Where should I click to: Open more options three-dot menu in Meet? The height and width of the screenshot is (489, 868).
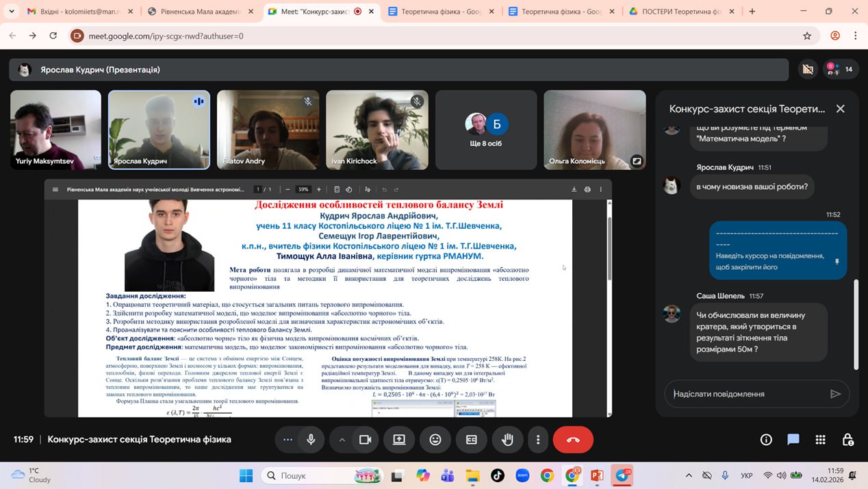pyautogui.click(x=538, y=440)
